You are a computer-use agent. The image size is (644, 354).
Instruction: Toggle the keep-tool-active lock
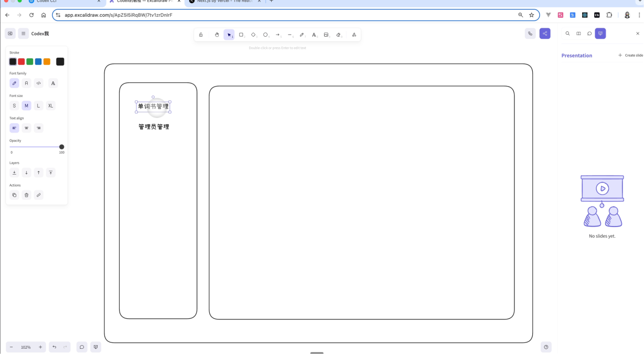pos(201,35)
